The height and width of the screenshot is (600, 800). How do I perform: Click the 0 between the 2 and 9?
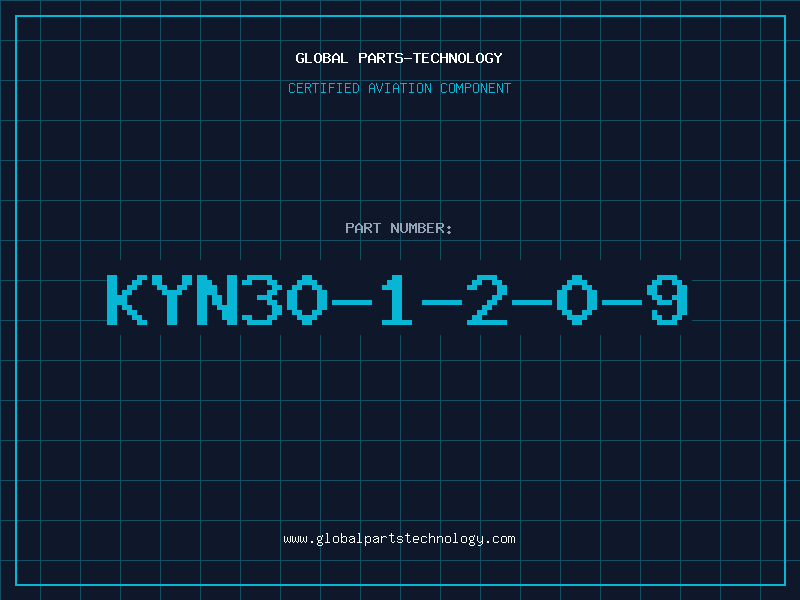coord(577,299)
